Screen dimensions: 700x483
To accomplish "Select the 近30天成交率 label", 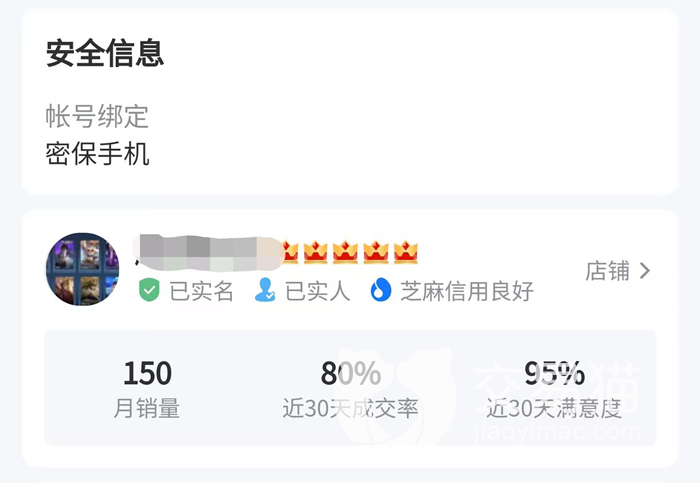I will (x=350, y=408).
